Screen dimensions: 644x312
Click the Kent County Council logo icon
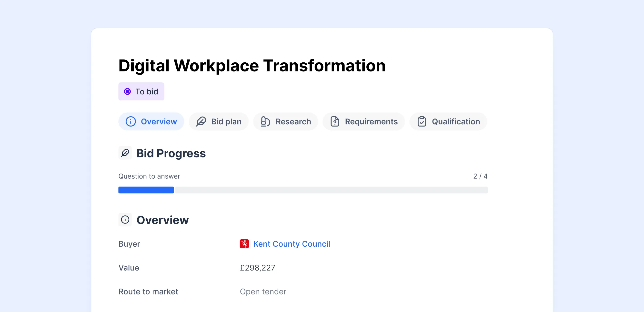pyautogui.click(x=244, y=244)
